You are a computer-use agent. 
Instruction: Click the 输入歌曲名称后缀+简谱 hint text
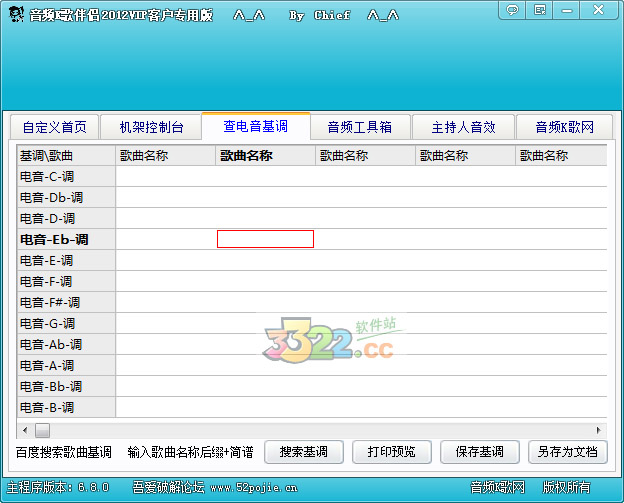click(x=190, y=452)
